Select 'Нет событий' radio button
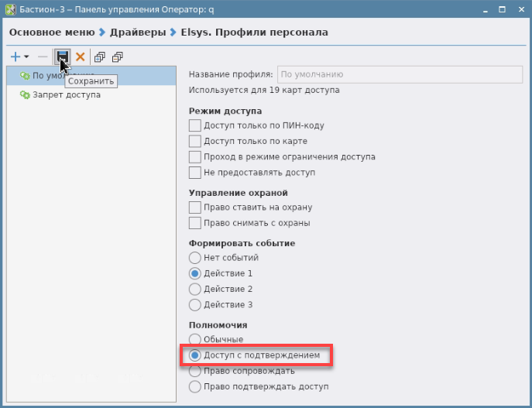 click(x=195, y=258)
